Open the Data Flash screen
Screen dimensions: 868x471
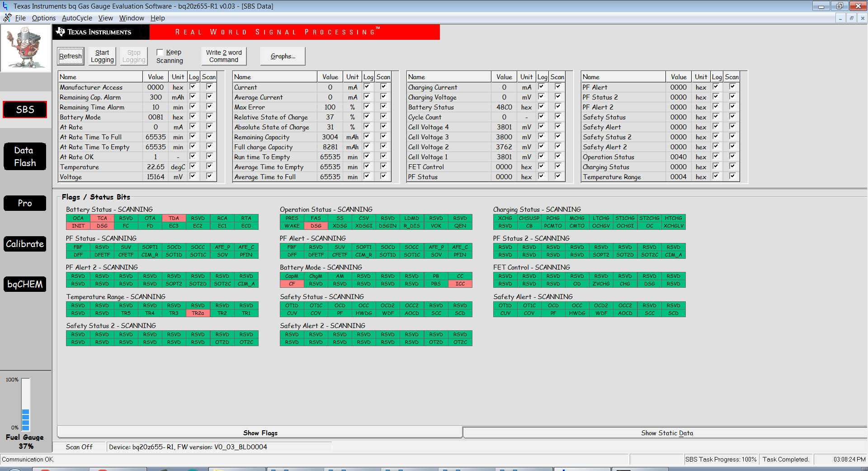click(x=25, y=157)
